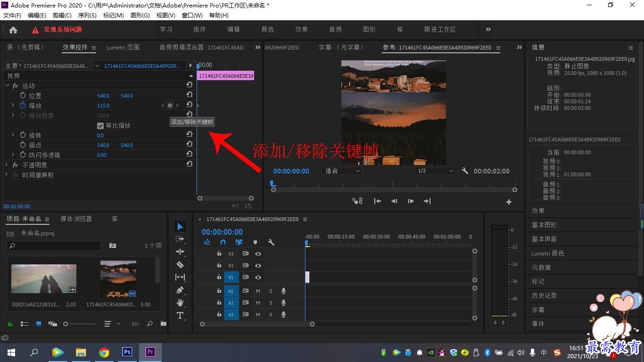Toggle the 等比缩放 checkbox
The height and width of the screenshot is (362, 644).
pos(100,125)
